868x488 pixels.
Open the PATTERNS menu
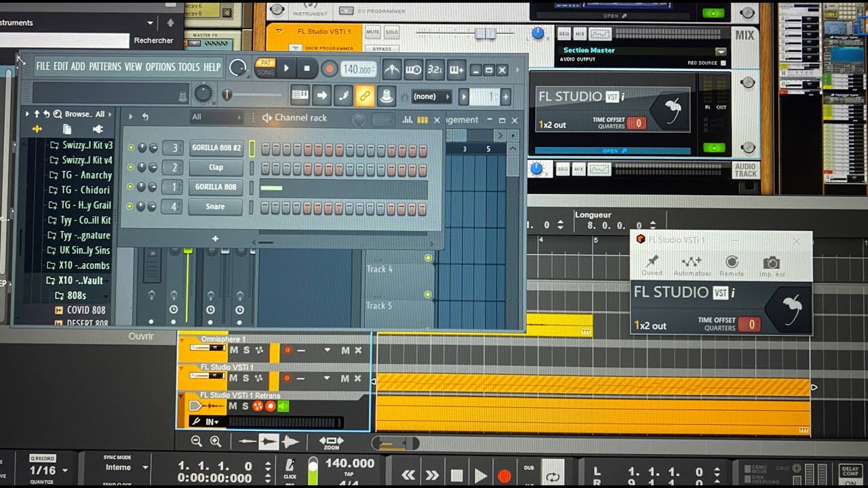105,66
